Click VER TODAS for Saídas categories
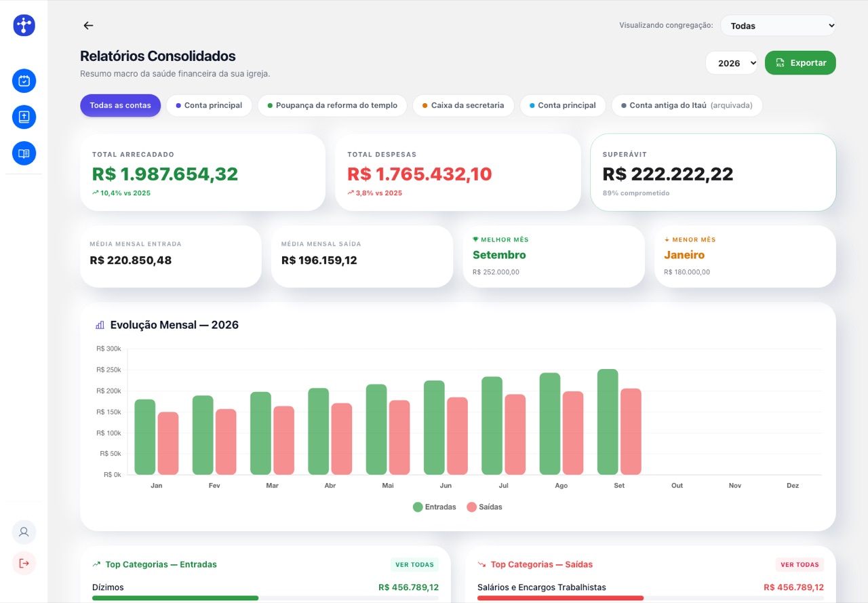 click(x=800, y=564)
